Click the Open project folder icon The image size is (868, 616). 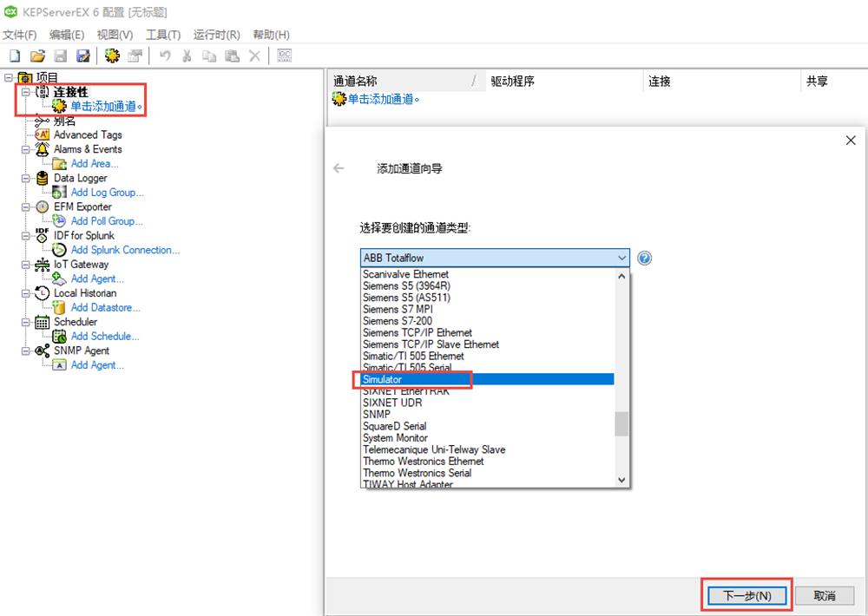37,56
